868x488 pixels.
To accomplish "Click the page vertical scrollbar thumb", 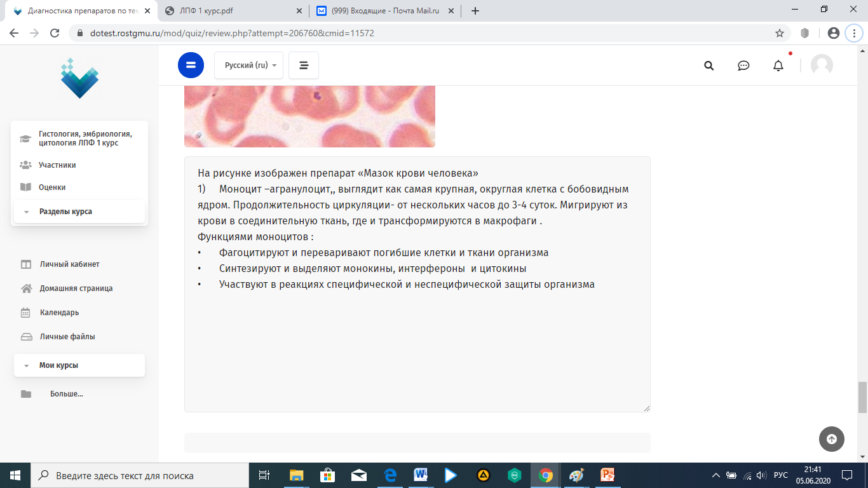I will 862,397.
